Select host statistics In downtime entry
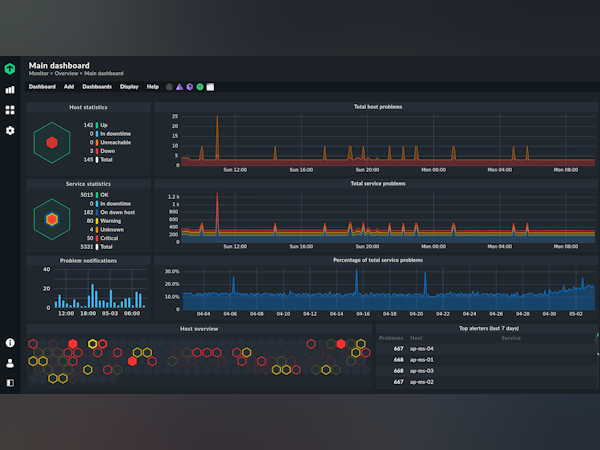This screenshot has width=600, height=450. 110,134
